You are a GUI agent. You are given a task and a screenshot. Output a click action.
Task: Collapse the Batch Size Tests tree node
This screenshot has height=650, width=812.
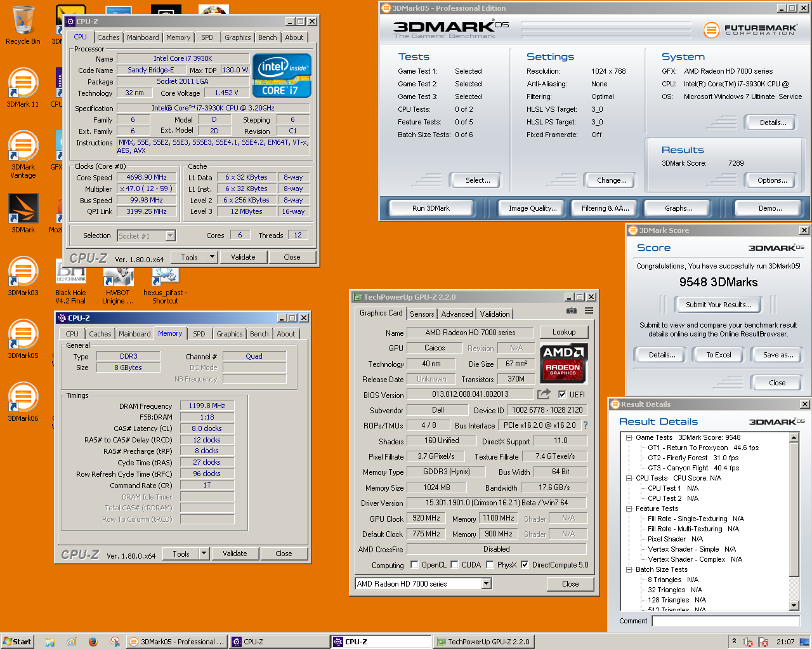[x=629, y=569]
